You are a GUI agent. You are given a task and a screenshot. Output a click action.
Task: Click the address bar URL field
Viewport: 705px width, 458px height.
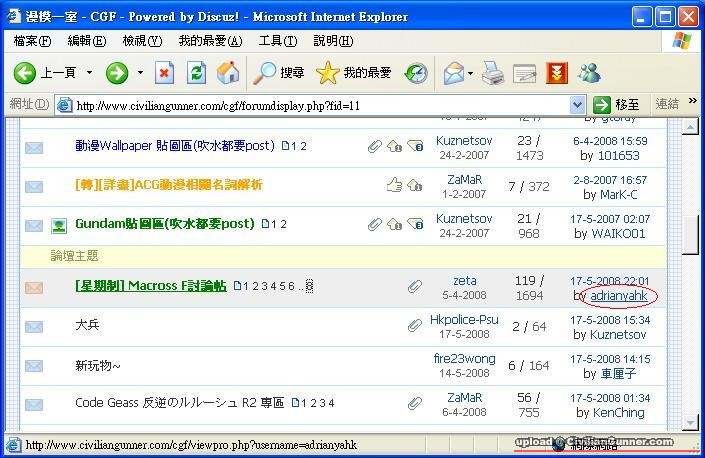click(x=320, y=105)
